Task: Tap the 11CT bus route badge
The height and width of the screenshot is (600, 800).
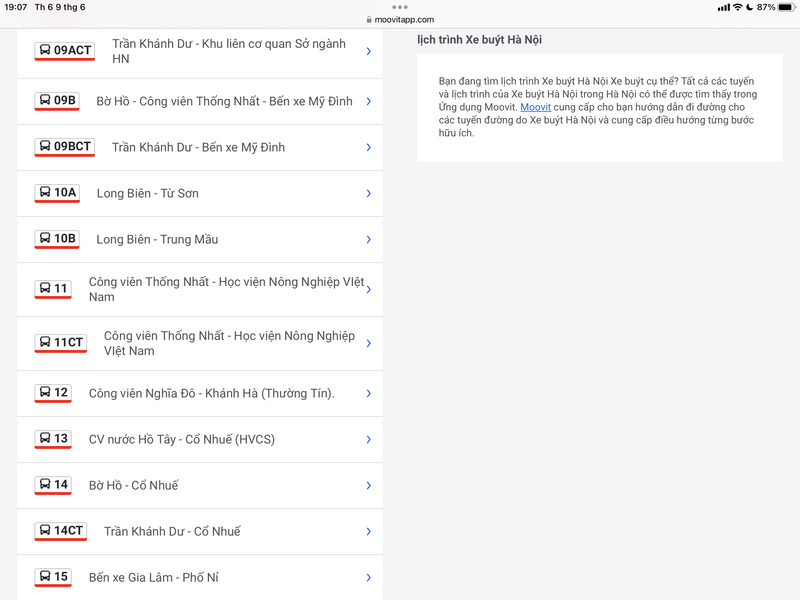Action: click(x=61, y=342)
